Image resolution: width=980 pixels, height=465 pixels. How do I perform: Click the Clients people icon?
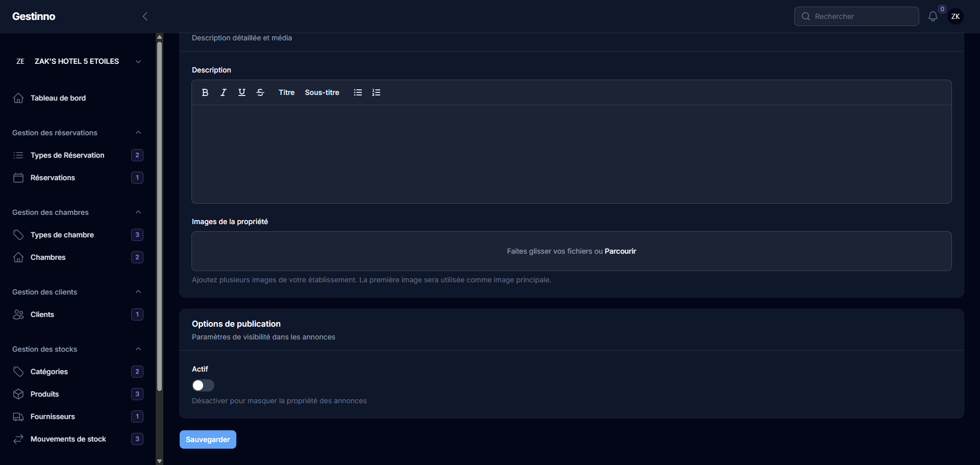pos(18,314)
